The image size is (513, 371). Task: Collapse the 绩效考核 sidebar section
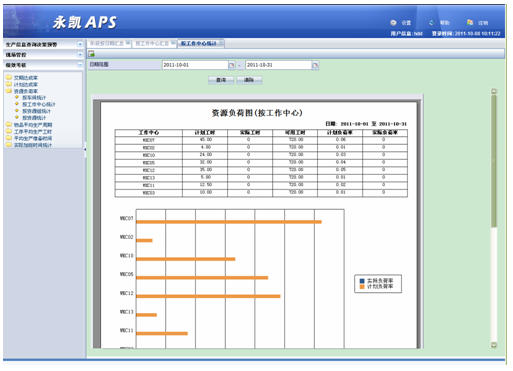click(80, 65)
